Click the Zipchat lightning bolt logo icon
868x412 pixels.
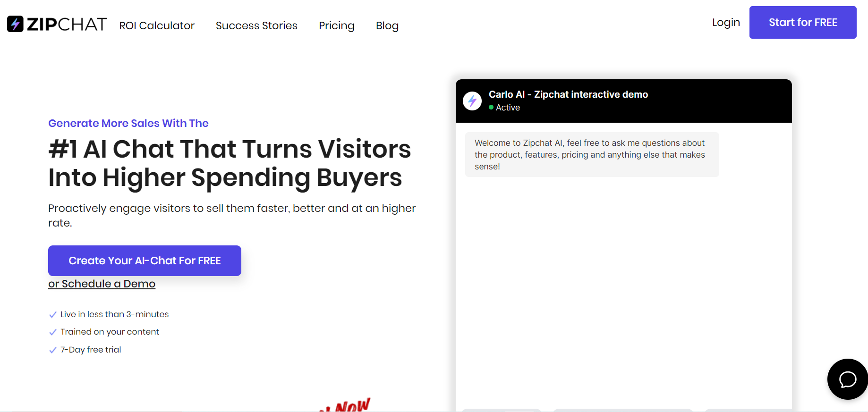pos(15,24)
